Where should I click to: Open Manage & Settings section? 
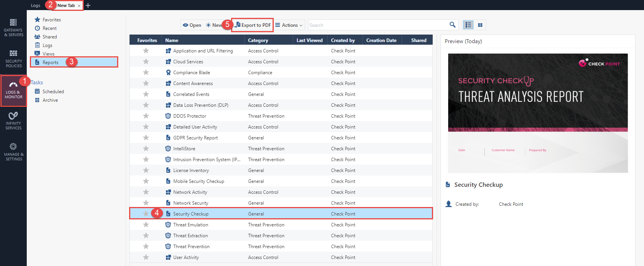14,152
